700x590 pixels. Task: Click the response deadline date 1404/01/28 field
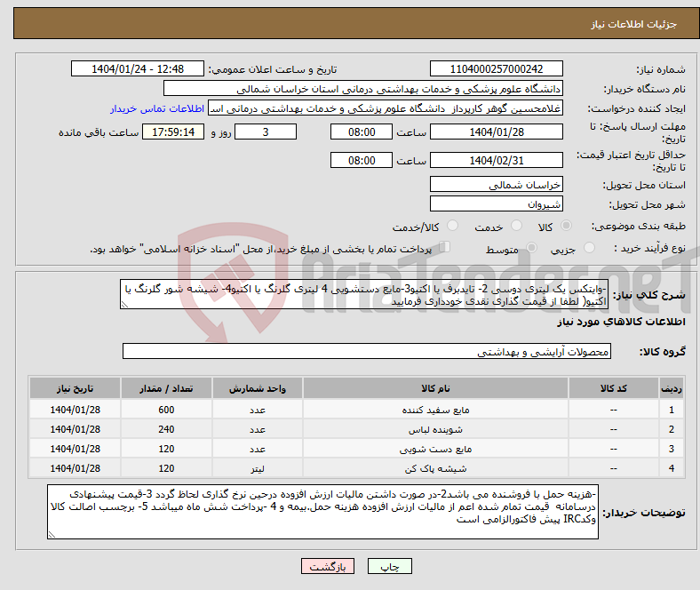coord(496,132)
